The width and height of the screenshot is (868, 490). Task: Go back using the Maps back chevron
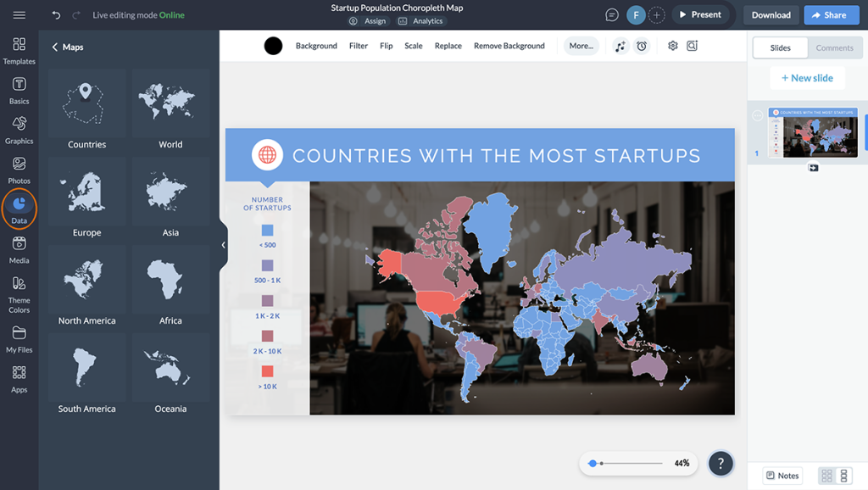[x=56, y=47]
